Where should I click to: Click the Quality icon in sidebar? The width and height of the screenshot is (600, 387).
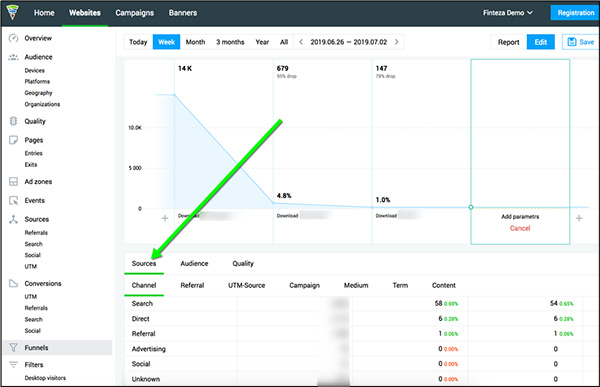pyautogui.click(x=13, y=121)
